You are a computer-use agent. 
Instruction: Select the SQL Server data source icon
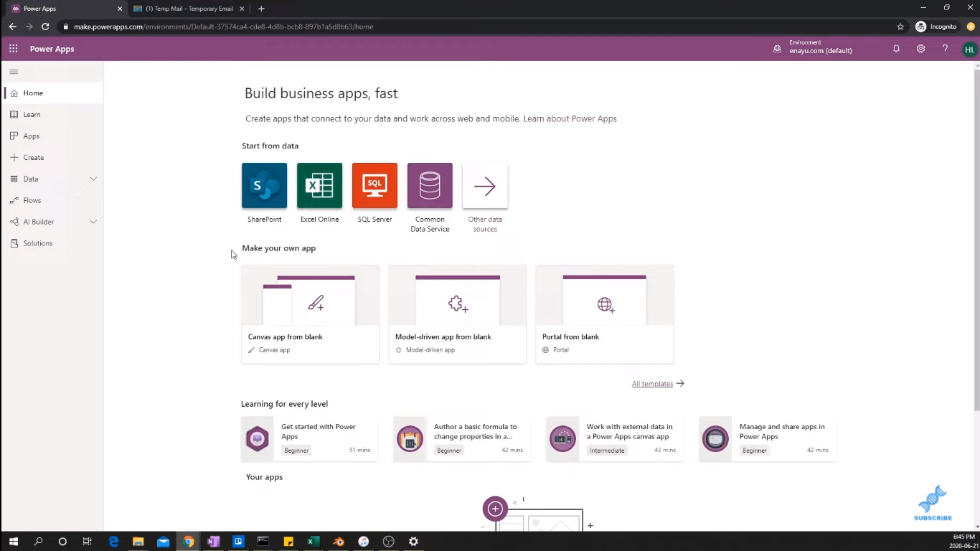pyautogui.click(x=374, y=185)
